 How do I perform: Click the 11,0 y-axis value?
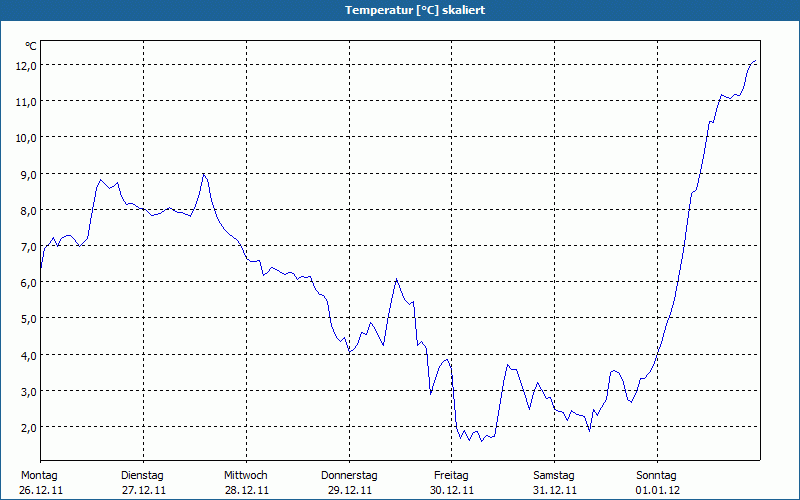[x=26, y=102]
